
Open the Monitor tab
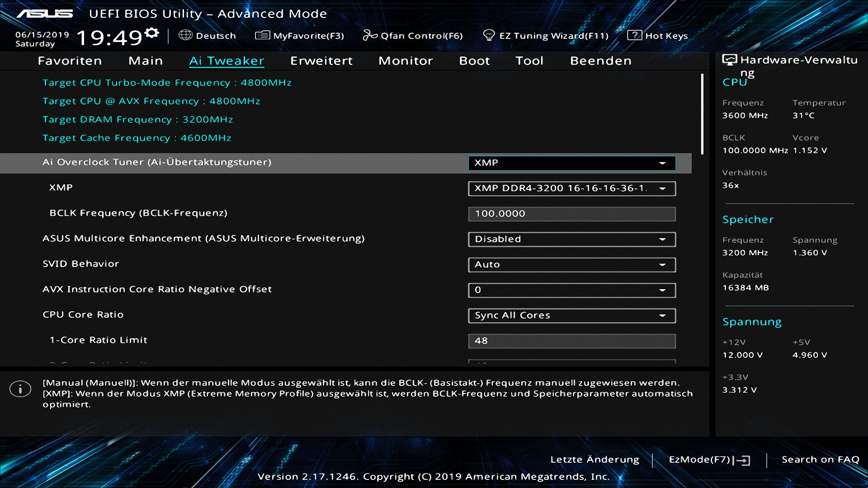[406, 61]
